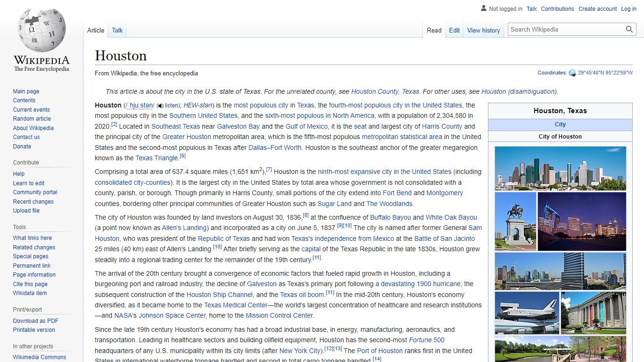Open most populous city link
Image resolution: width=644 pixels, height=362 pixels.
click(x=261, y=105)
